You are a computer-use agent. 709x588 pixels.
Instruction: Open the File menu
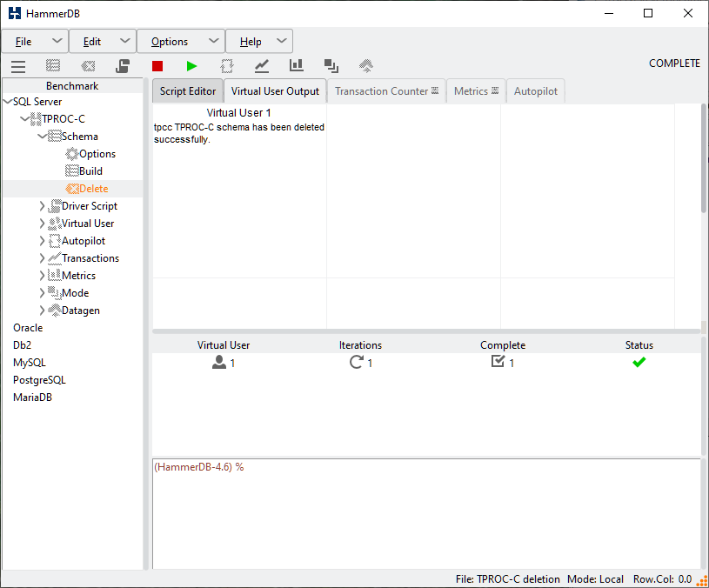[x=35, y=42]
